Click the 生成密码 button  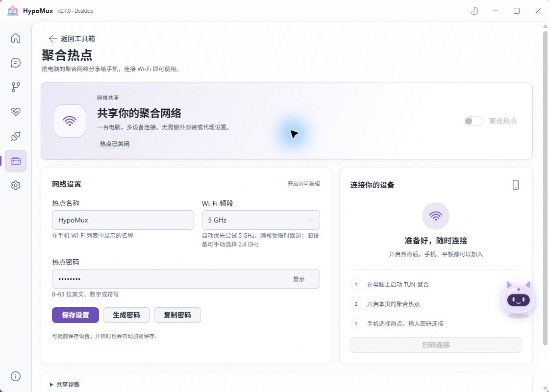pos(126,315)
